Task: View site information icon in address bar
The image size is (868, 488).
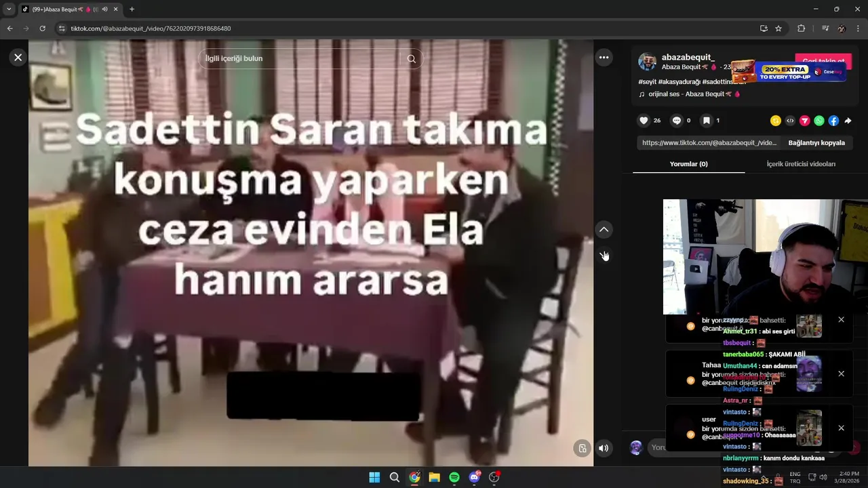Action: point(62,28)
